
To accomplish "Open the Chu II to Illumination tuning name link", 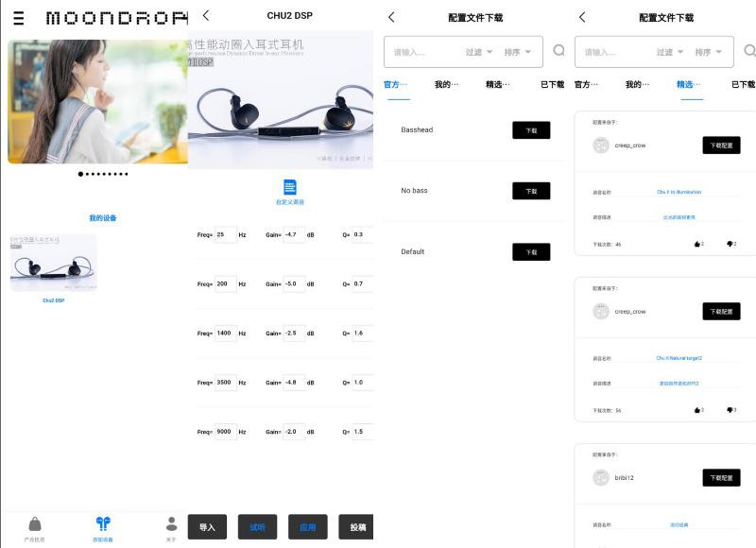I will coord(679,192).
